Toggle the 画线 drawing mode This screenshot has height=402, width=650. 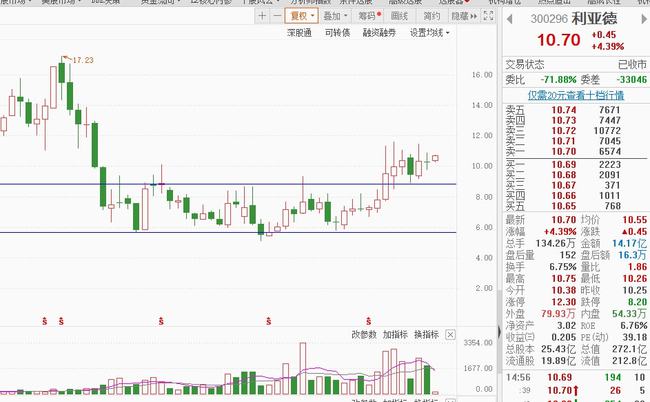pyautogui.click(x=400, y=16)
